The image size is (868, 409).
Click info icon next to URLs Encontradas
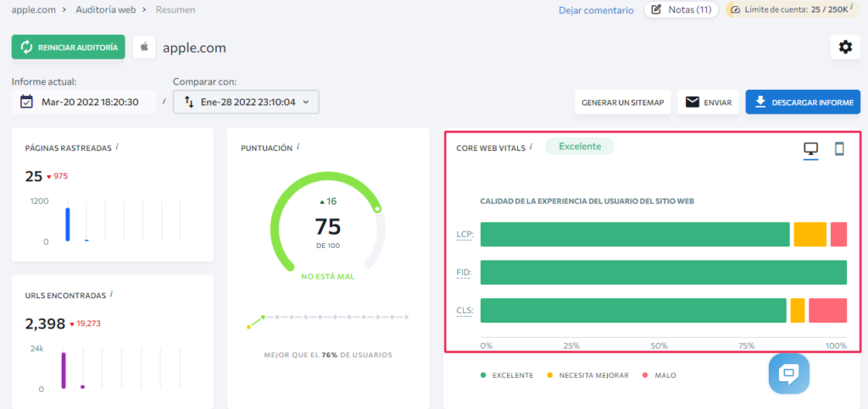[112, 295]
